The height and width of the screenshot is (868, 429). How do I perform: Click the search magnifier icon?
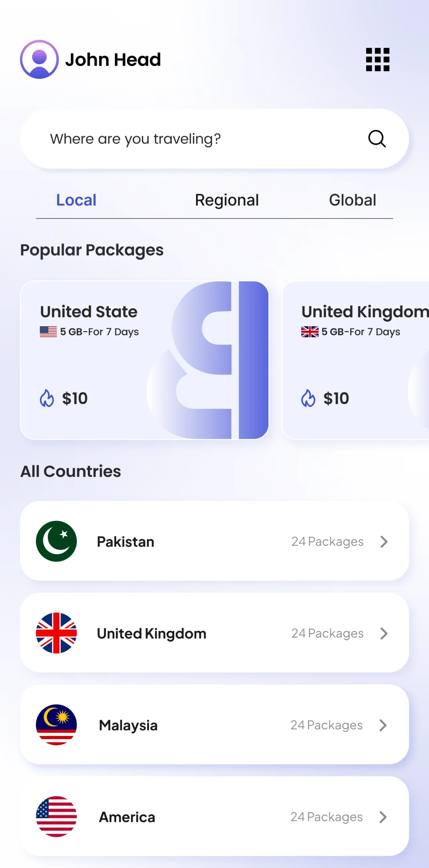click(x=377, y=139)
